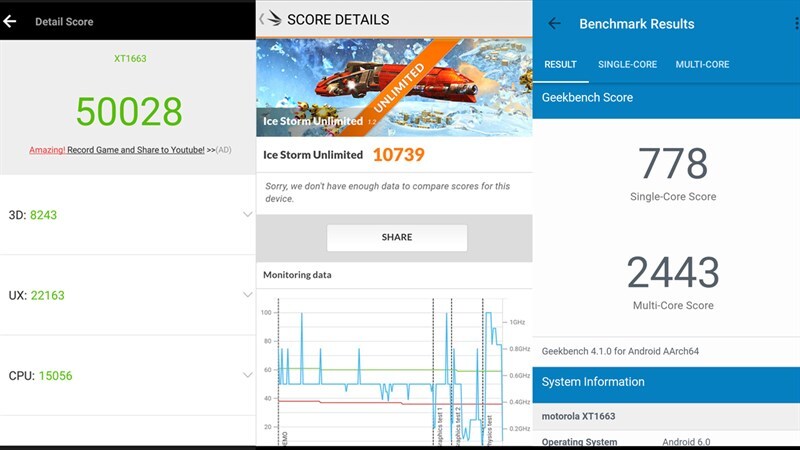Select the 50028 total AnTuTu score

point(129,112)
